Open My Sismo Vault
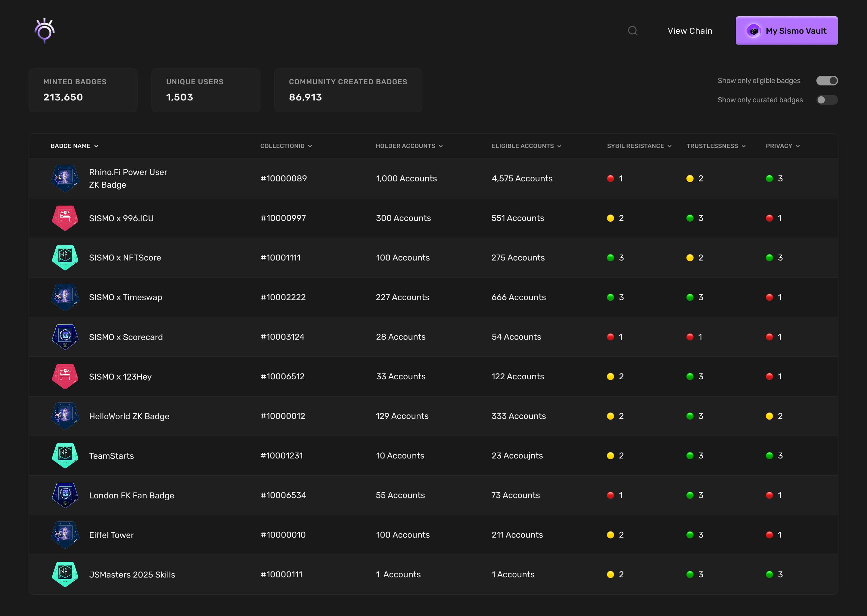This screenshot has width=867, height=616. click(x=787, y=31)
